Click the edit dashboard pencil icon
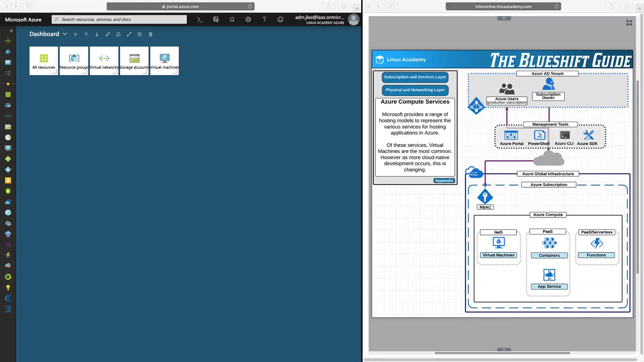The height and width of the screenshot is (362, 644). (108, 34)
